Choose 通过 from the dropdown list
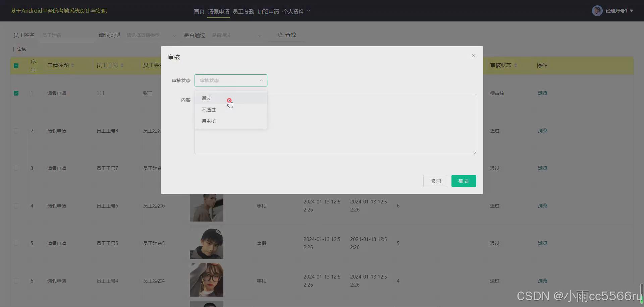This screenshot has width=644, height=307. point(231,98)
